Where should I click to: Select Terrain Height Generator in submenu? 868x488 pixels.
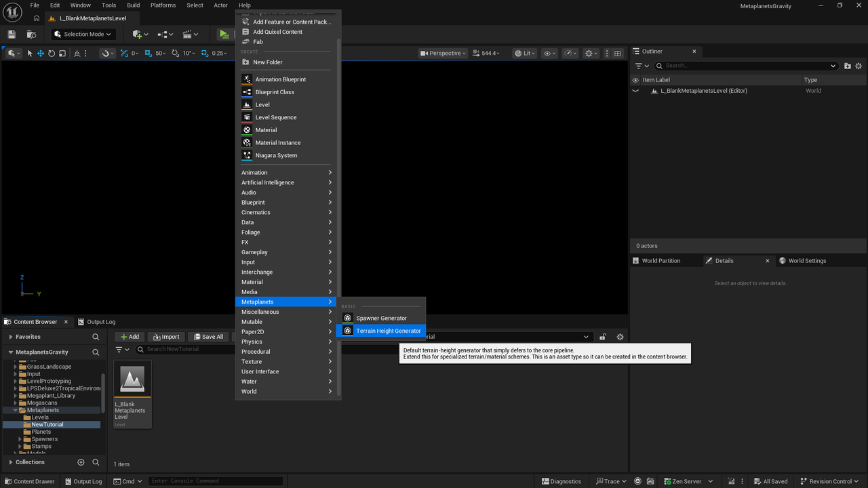tap(381, 331)
